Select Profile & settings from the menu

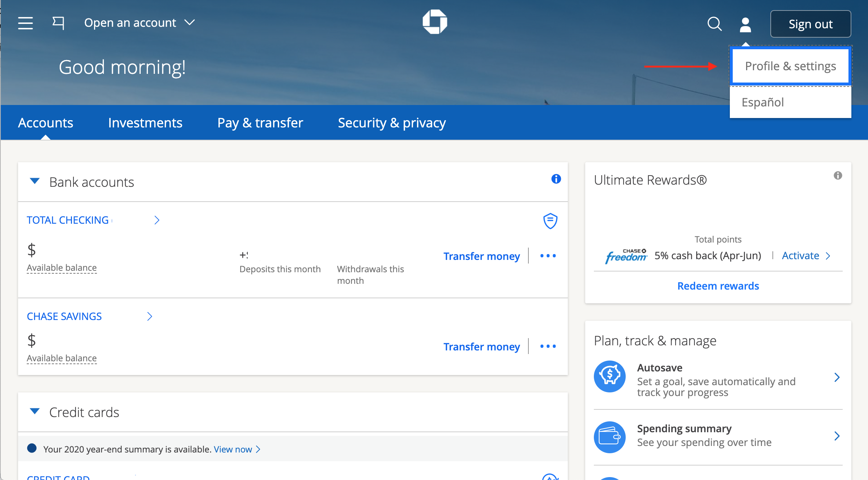790,66
